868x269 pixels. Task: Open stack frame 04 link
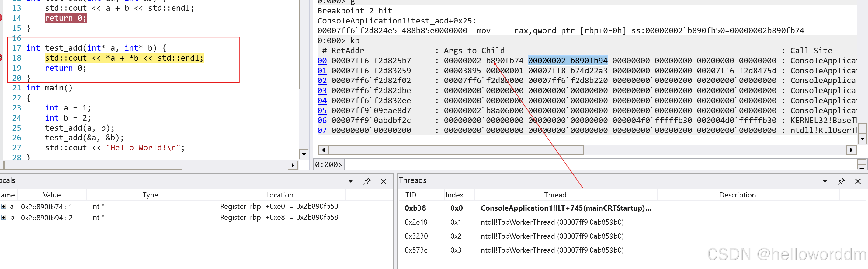pyautogui.click(x=322, y=100)
